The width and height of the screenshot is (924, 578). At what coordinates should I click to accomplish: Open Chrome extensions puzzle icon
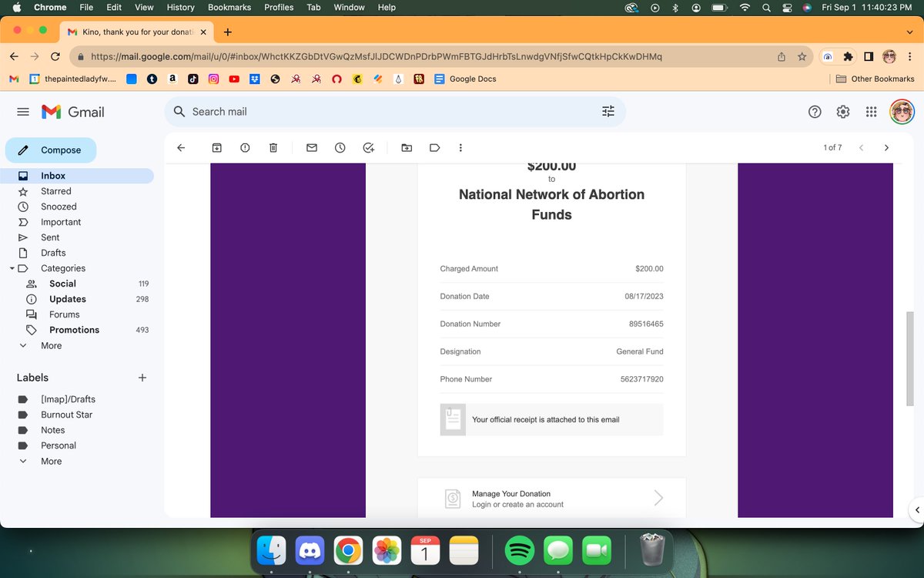point(848,56)
